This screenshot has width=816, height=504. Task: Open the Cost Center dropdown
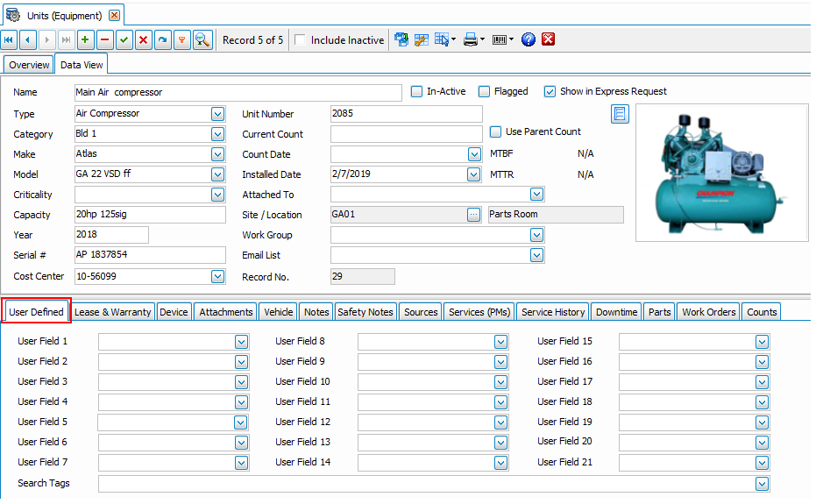pyautogui.click(x=217, y=276)
